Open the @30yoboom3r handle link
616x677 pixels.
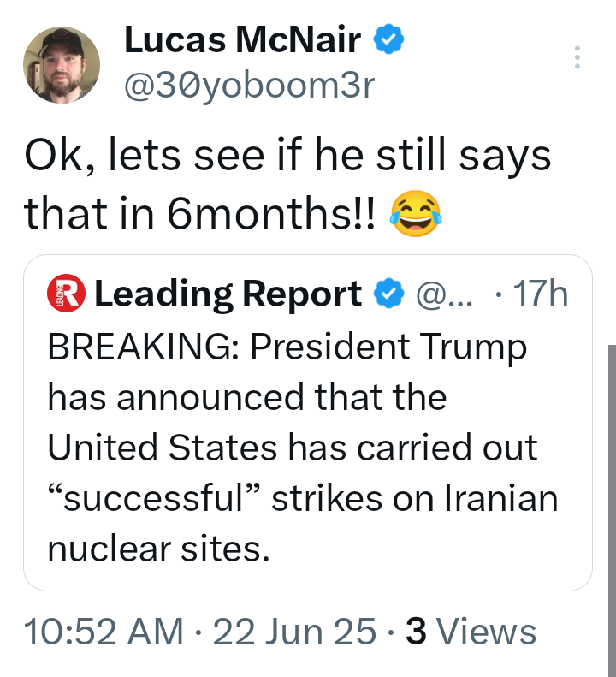coord(250,85)
